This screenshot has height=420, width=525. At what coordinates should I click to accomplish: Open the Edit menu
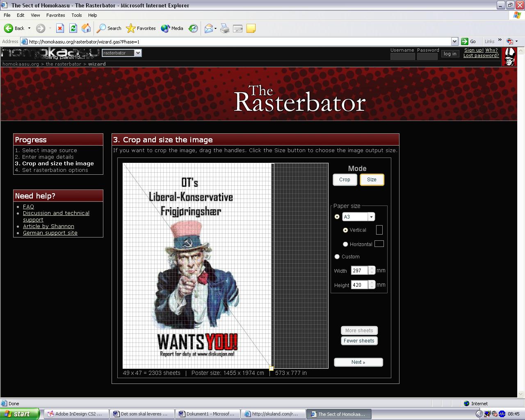[21, 15]
